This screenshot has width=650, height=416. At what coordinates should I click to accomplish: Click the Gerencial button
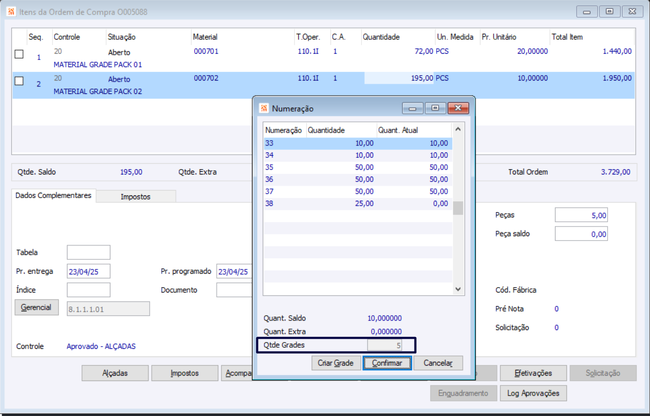[x=36, y=307]
